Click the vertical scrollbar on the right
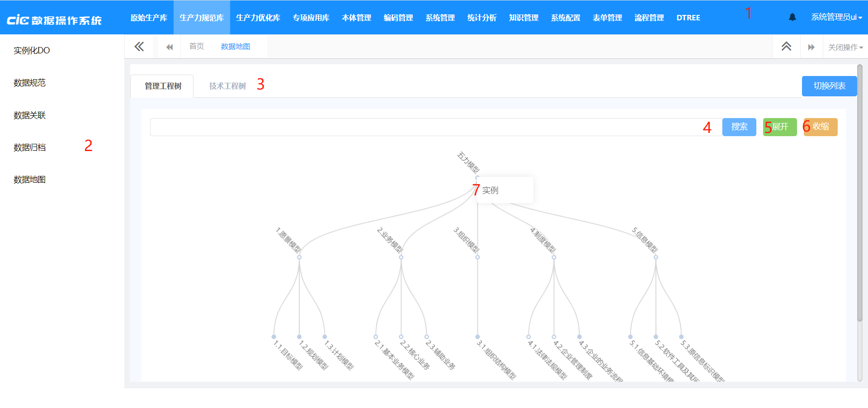 pyautogui.click(x=859, y=195)
